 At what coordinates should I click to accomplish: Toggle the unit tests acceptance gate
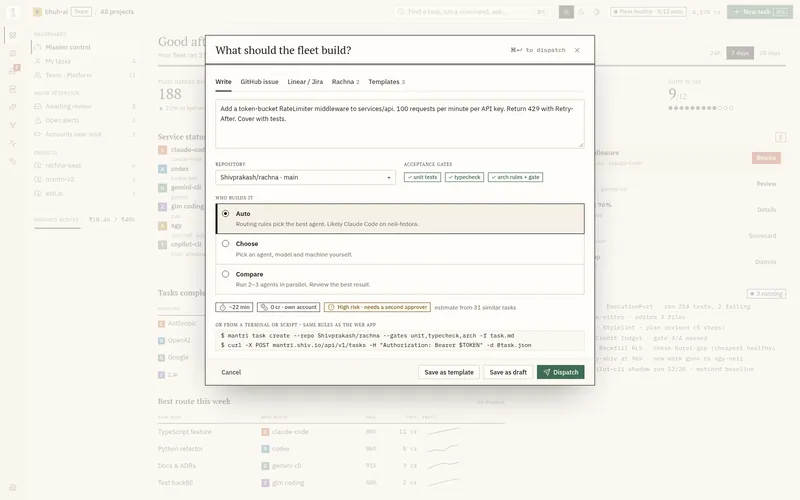click(x=422, y=177)
